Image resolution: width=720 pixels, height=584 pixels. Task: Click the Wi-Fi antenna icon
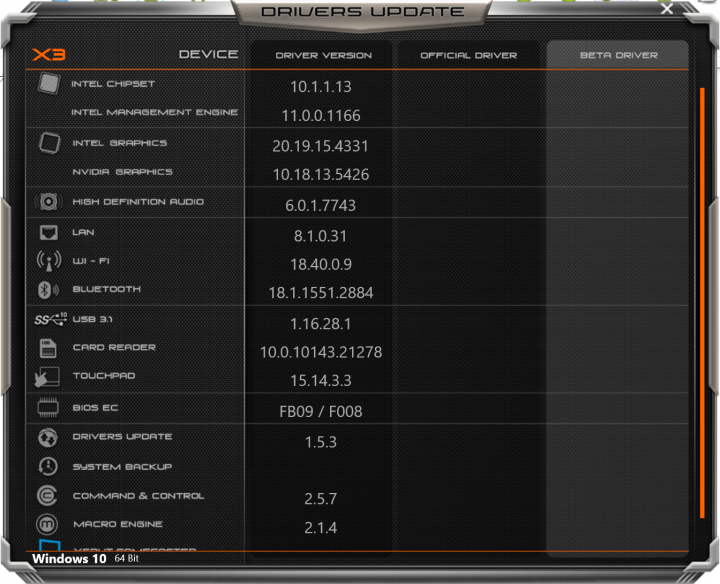(49, 261)
